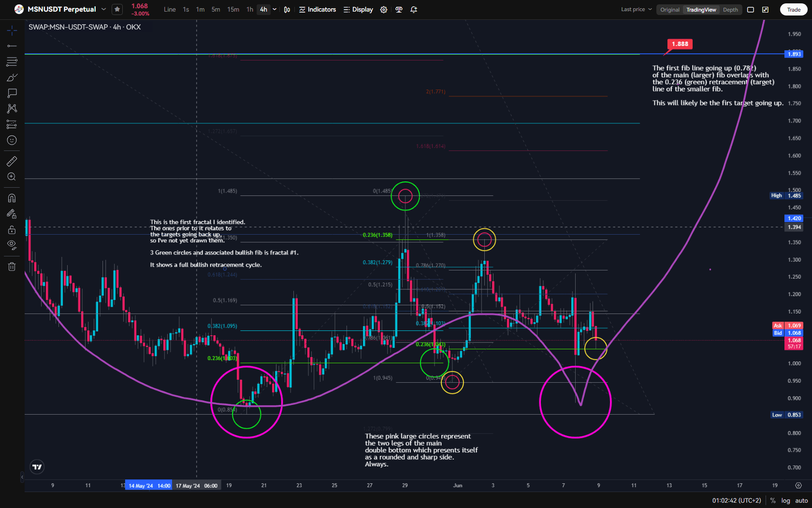Add MSNUSDT to favorites star
Screen dimensions: 812x508
(x=117, y=9)
